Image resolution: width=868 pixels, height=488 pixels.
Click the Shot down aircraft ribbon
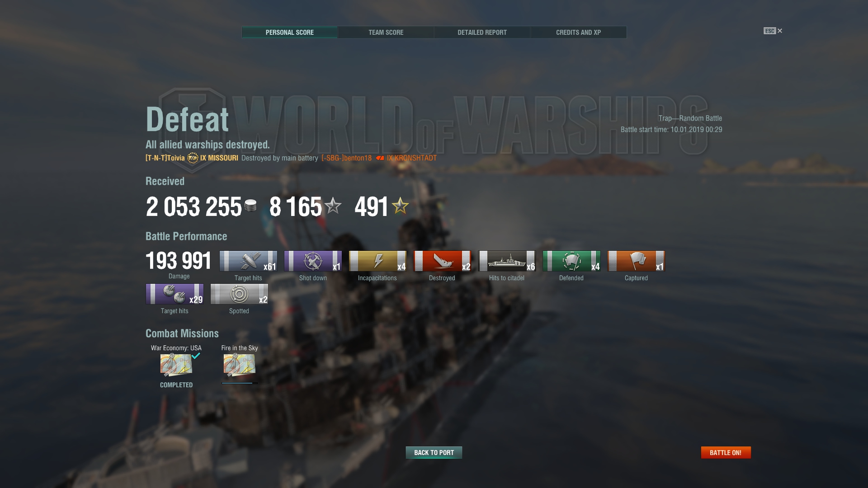[313, 261]
